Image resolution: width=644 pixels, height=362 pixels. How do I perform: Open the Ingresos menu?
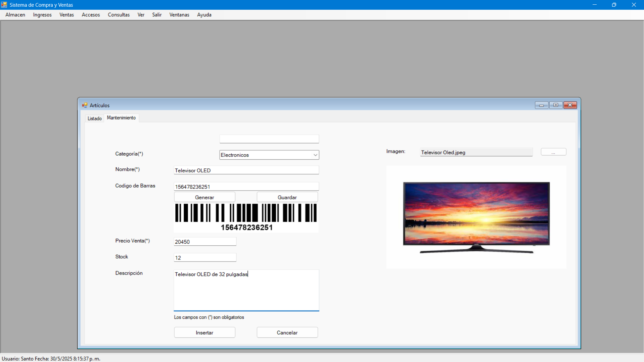pos(42,15)
